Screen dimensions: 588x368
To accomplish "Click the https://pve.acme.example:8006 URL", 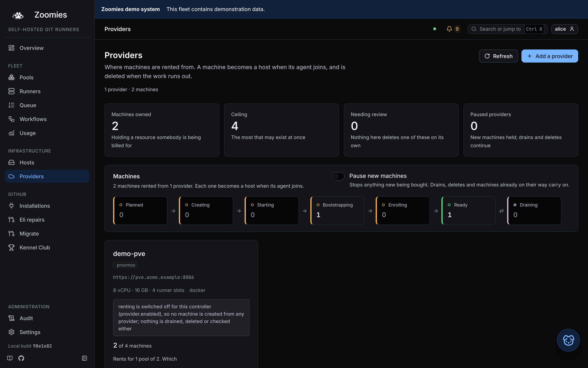I will coord(154,277).
